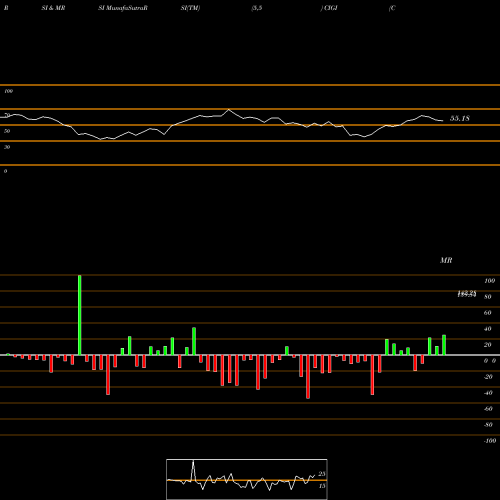Click the RSI axis label 30
500x500 pixels.
coord(7,147)
